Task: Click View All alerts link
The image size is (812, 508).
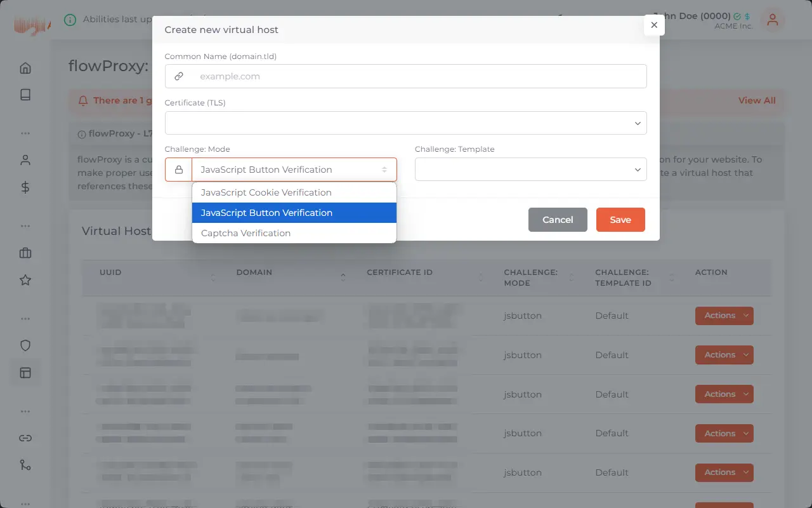Action: click(756, 100)
